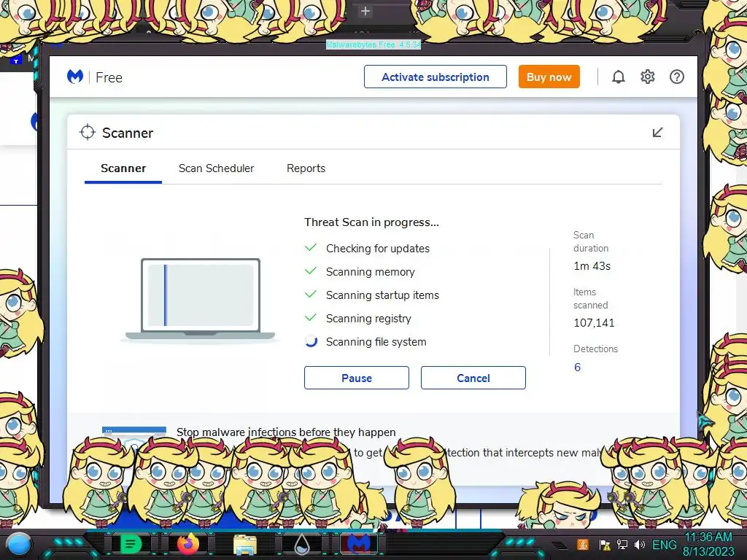
Task: Click the detections count 6
Action: (578, 367)
